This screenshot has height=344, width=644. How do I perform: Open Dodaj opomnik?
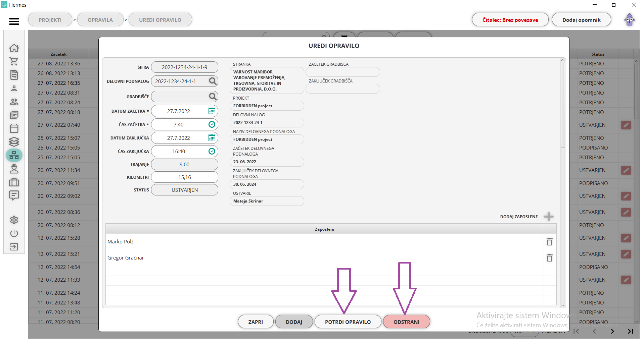[x=582, y=20]
